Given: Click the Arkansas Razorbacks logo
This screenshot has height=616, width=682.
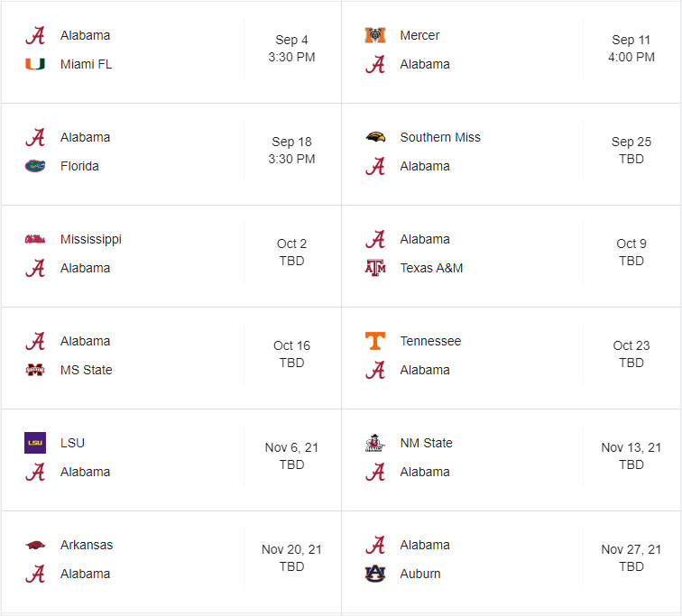Looking at the screenshot, I should point(35,545).
